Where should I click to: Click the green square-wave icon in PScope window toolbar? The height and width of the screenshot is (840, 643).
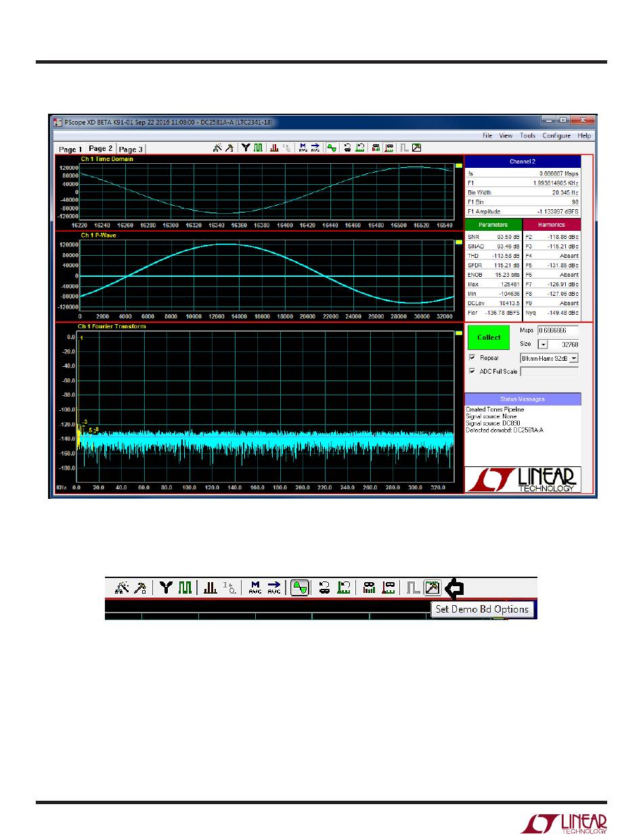tap(258, 148)
